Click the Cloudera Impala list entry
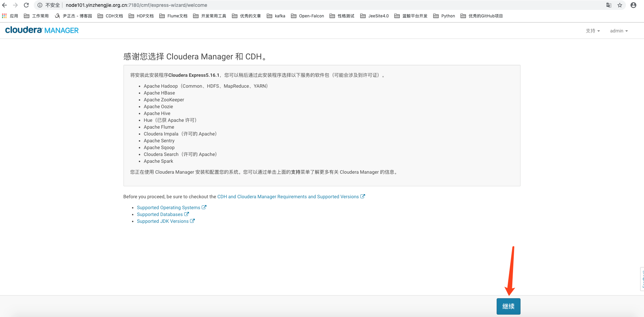Screen dimensions: 644x317 click(x=180, y=134)
